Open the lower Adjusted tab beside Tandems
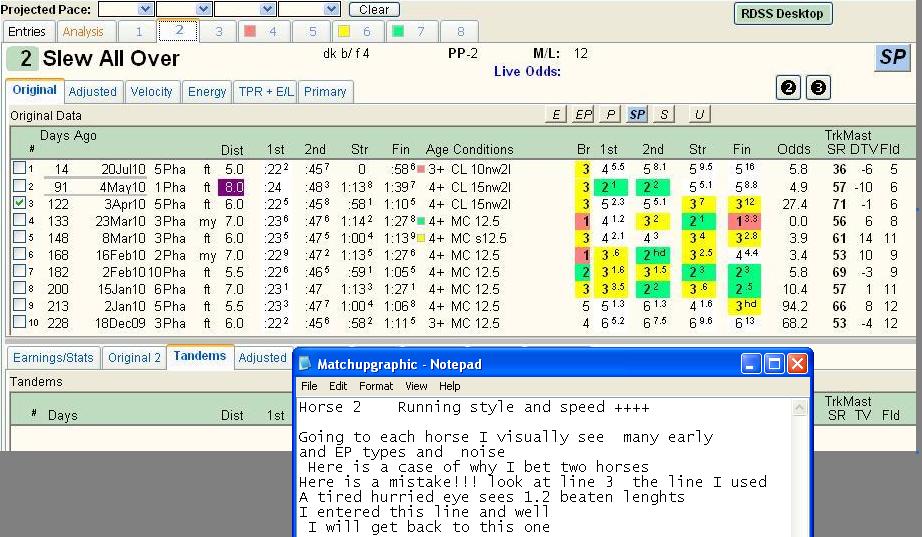The width and height of the screenshot is (922, 537). (x=262, y=358)
